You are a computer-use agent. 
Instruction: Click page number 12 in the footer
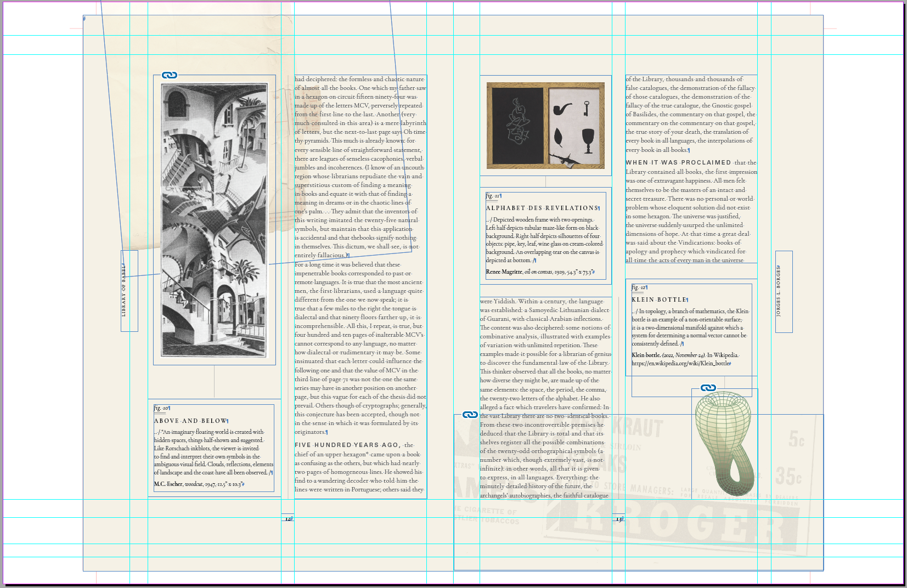[x=288, y=518]
